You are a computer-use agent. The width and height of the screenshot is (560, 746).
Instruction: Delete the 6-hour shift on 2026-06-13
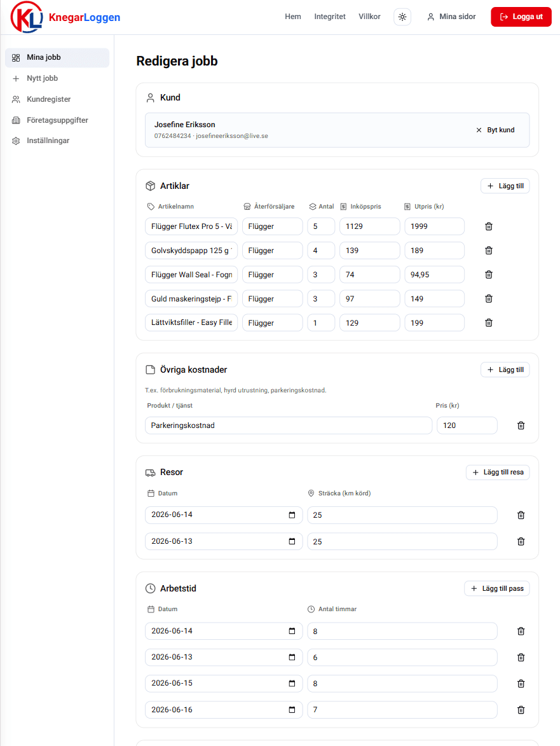coord(521,657)
